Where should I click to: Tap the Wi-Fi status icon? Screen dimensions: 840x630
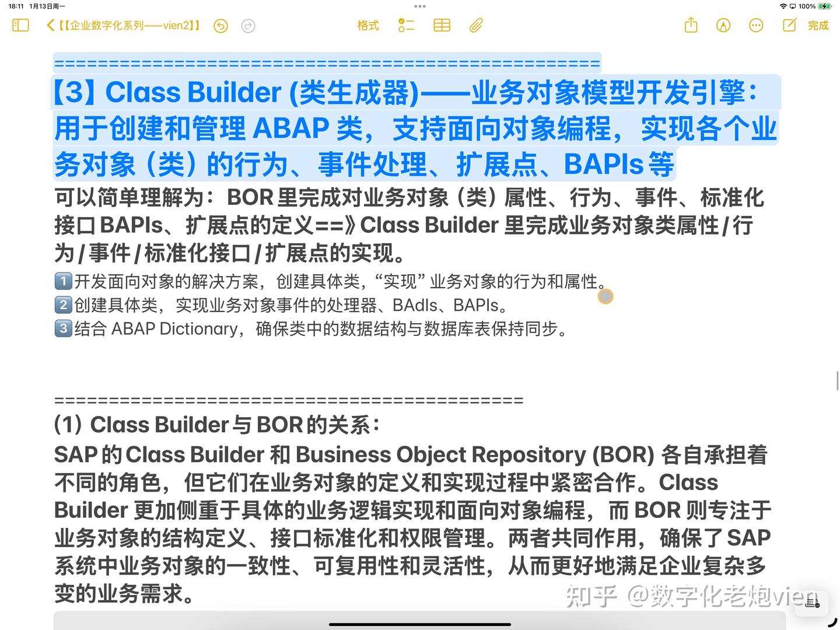(782, 6)
